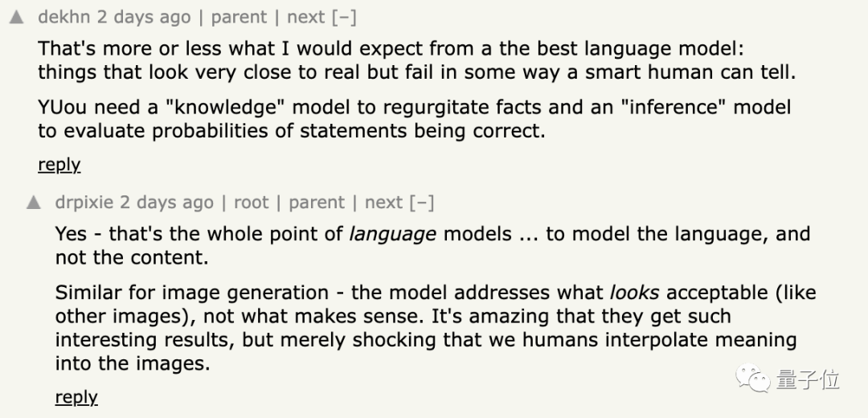This screenshot has width=868, height=418.
Task: Go to the parent of drpixie's comment
Action: (317, 203)
